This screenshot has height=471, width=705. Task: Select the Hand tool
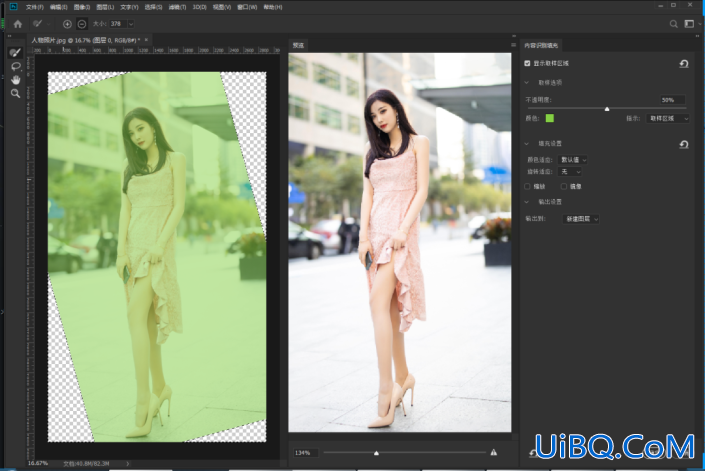16,80
